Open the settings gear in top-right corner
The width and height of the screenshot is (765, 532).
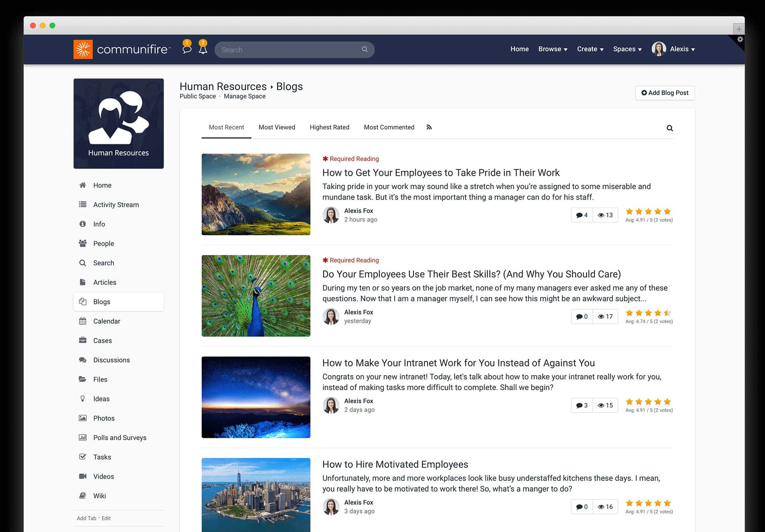tap(740, 40)
